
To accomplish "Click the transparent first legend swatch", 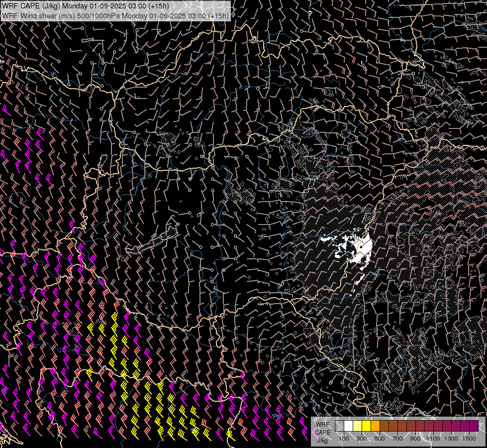I will pyautogui.click(x=339, y=426).
